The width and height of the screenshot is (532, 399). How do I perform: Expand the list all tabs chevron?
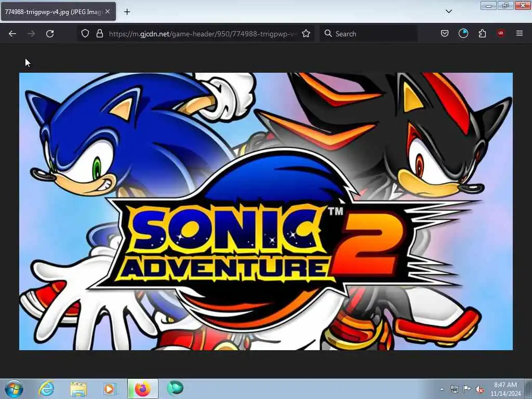[x=449, y=11]
